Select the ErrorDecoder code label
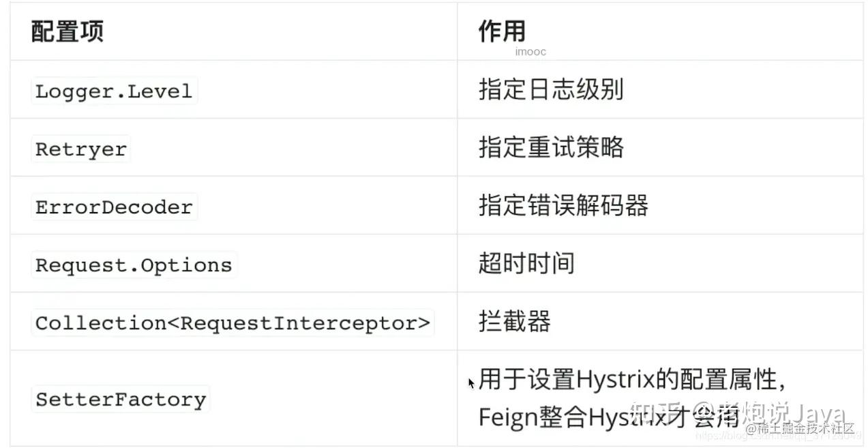This screenshot has height=448, width=868. (114, 207)
